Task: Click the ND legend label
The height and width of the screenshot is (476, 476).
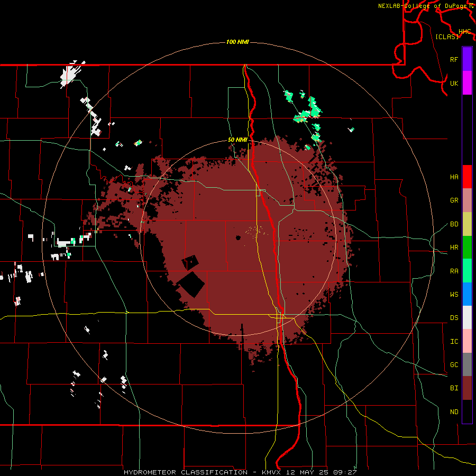Action: [x=454, y=412]
